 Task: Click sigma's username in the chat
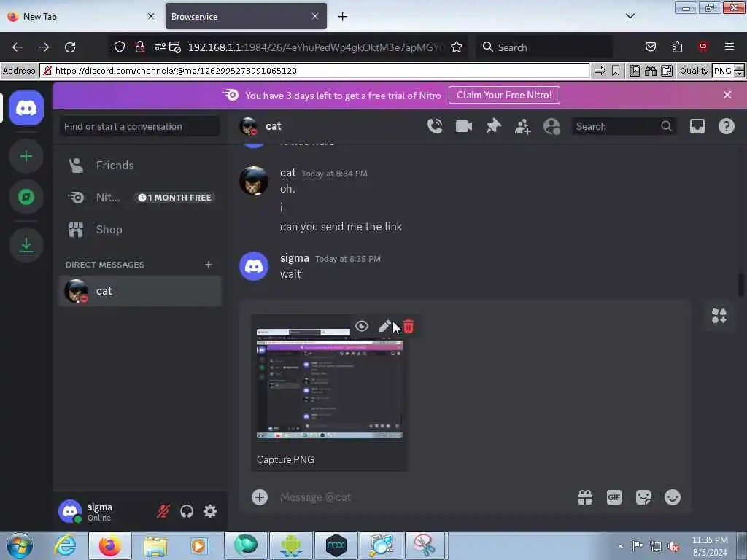click(295, 258)
